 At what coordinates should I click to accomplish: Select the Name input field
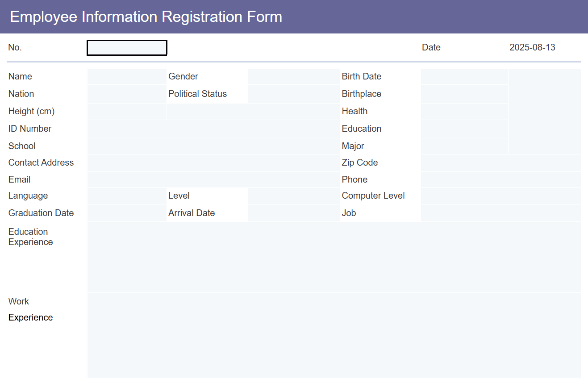tap(127, 76)
